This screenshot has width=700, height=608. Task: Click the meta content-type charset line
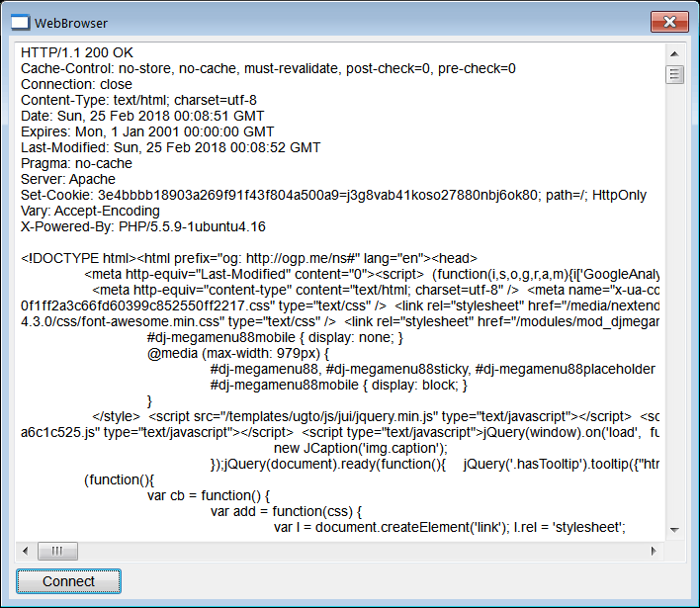376,291
